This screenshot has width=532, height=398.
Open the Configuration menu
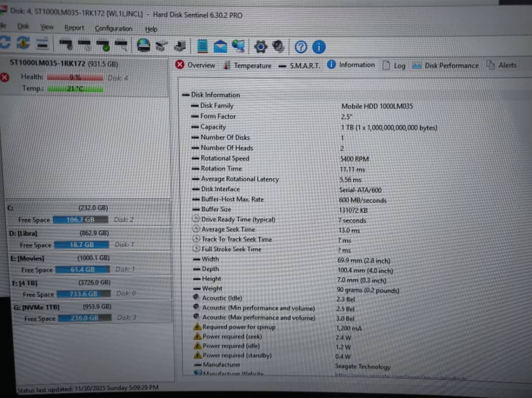pos(113,29)
